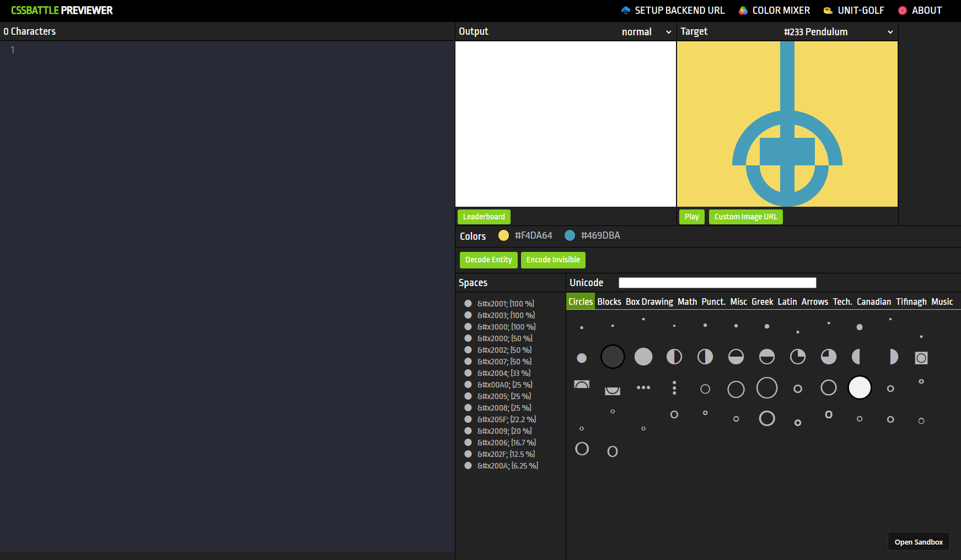Choose the &#x00A0; 25% space option
The height and width of the screenshot is (560, 961).
(x=468, y=384)
